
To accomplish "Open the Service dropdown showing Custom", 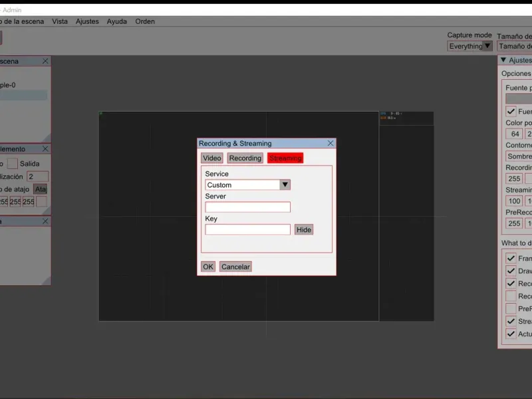I will tap(247, 185).
